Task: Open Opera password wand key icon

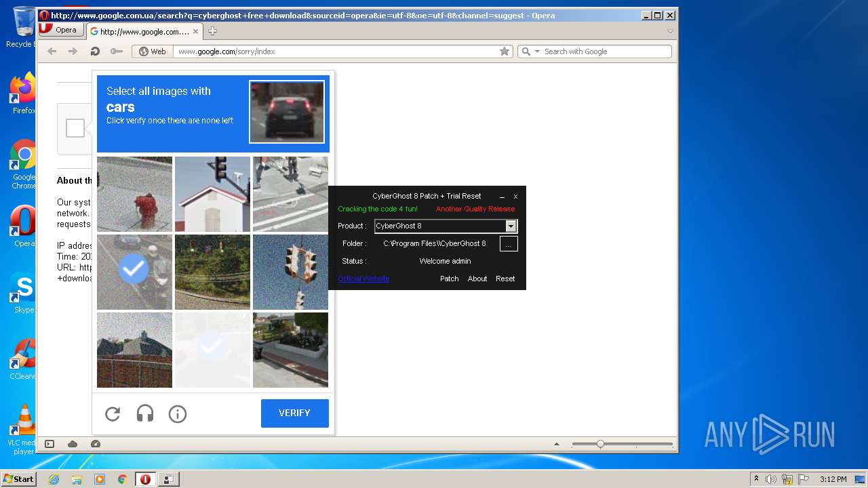Action: click(117, 52)
